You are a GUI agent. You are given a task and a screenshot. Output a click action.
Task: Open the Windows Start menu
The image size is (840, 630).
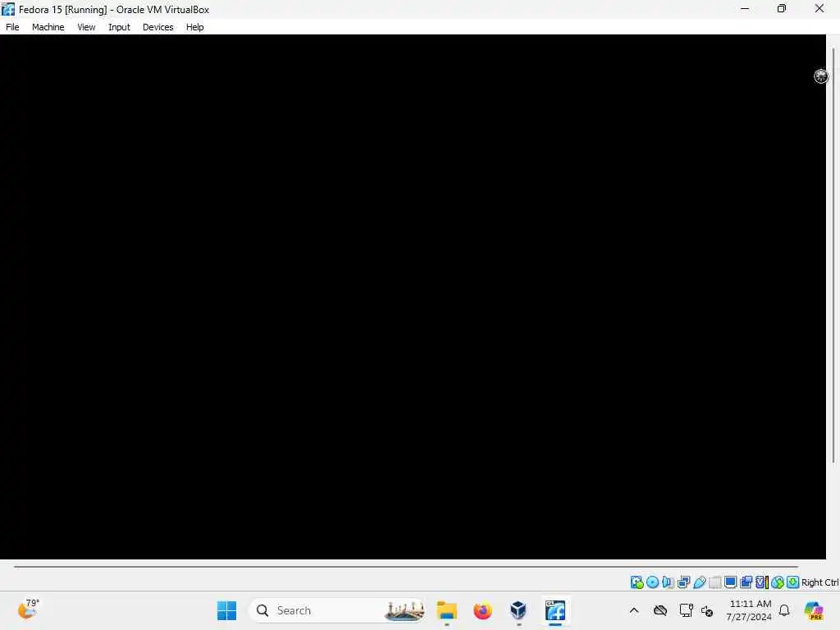pyautogui.click(x=226, y=610)
